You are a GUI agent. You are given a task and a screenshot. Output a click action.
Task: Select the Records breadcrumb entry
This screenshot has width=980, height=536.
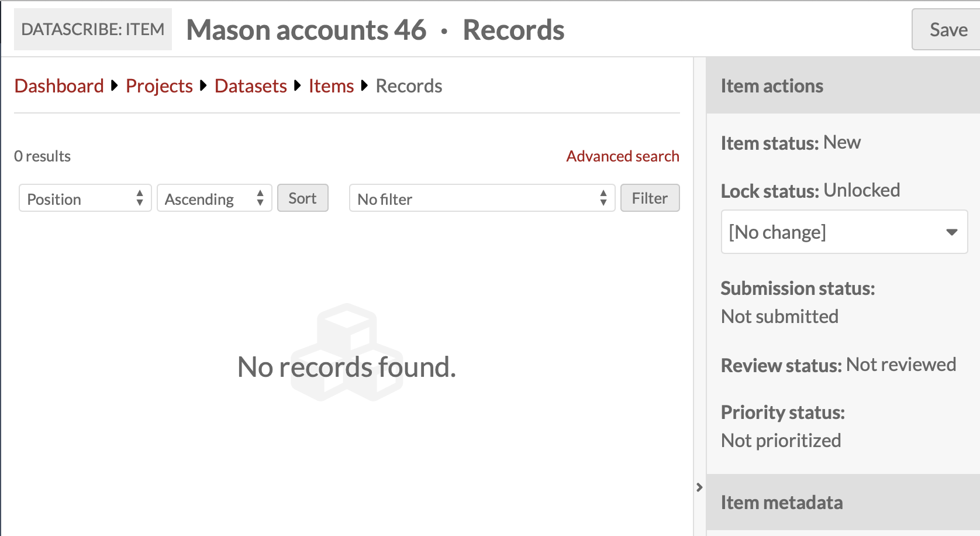(x=409, y=85)
